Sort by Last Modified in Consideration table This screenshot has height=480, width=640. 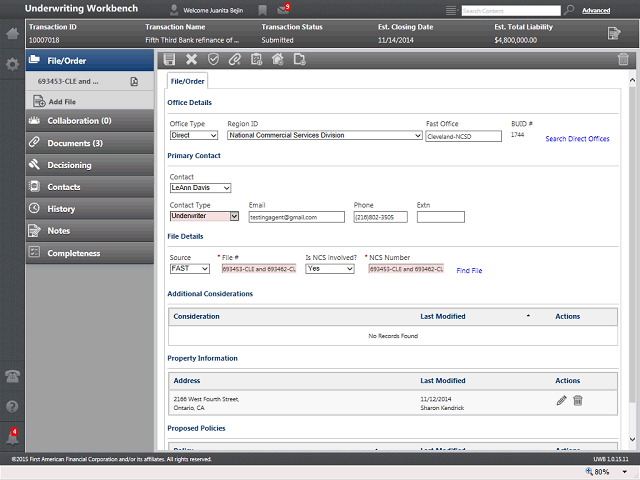[x=442, y=316]
